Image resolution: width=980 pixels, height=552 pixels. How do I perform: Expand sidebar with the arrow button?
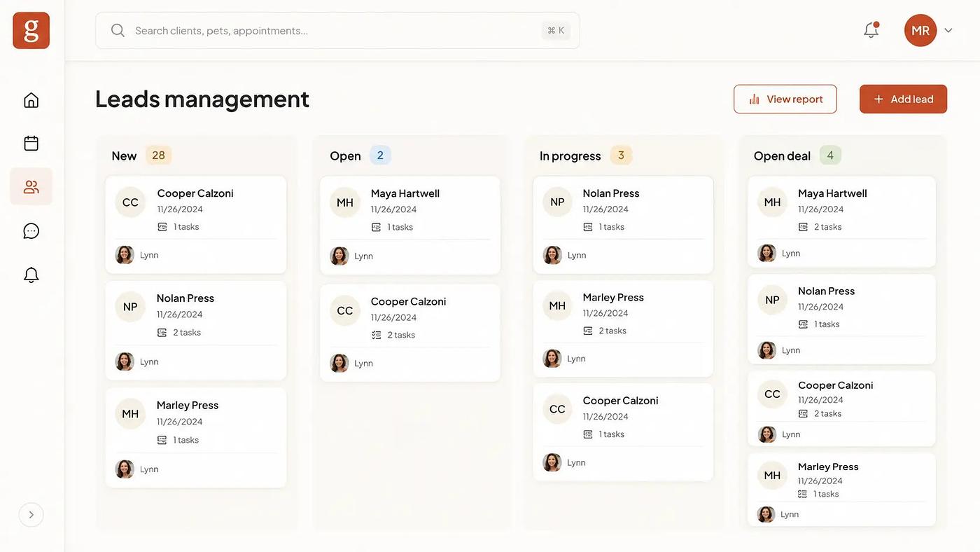31,515
